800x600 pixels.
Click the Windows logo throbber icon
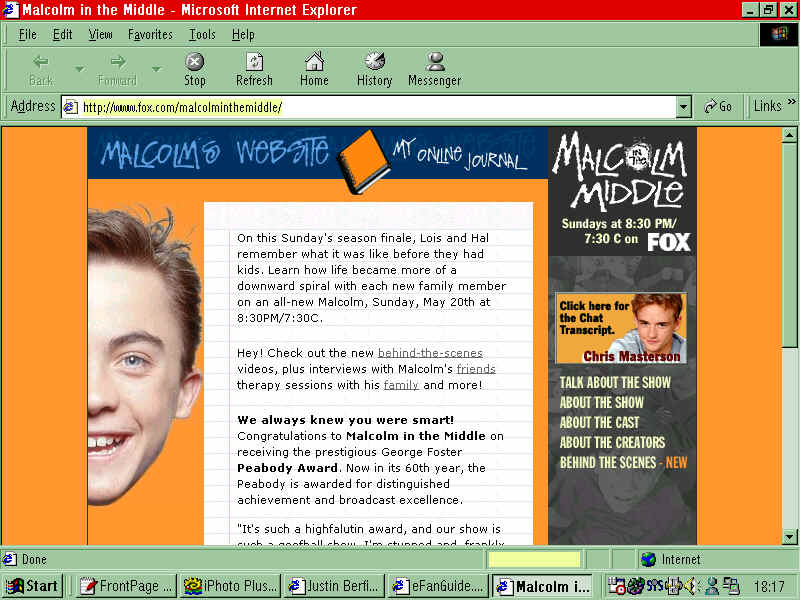[x=779, y=35]
